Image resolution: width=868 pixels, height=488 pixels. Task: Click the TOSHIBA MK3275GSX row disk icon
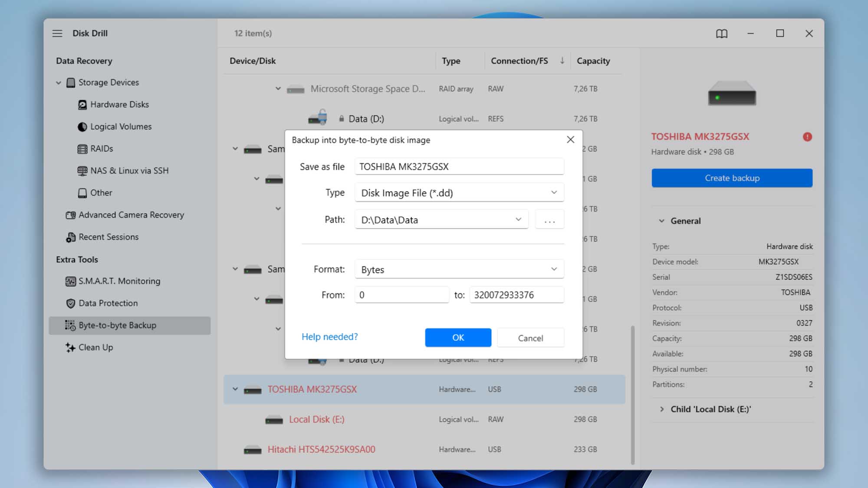(253, 390)
